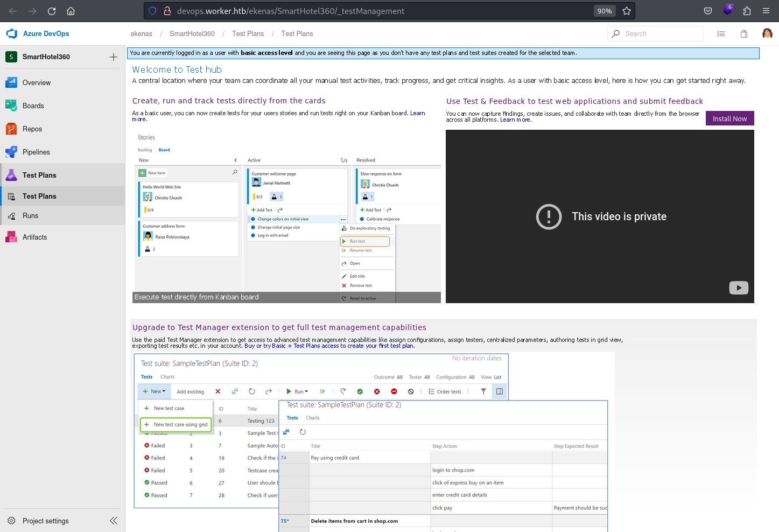Open the user profile avatar
The height and width of the screenshot is (532, 779).
767,33
